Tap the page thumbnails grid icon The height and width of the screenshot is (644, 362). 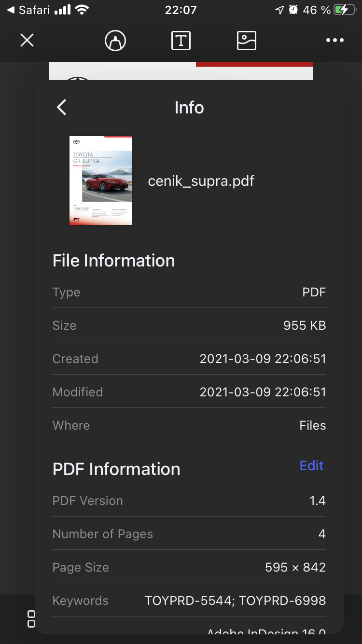coord(31,619)
